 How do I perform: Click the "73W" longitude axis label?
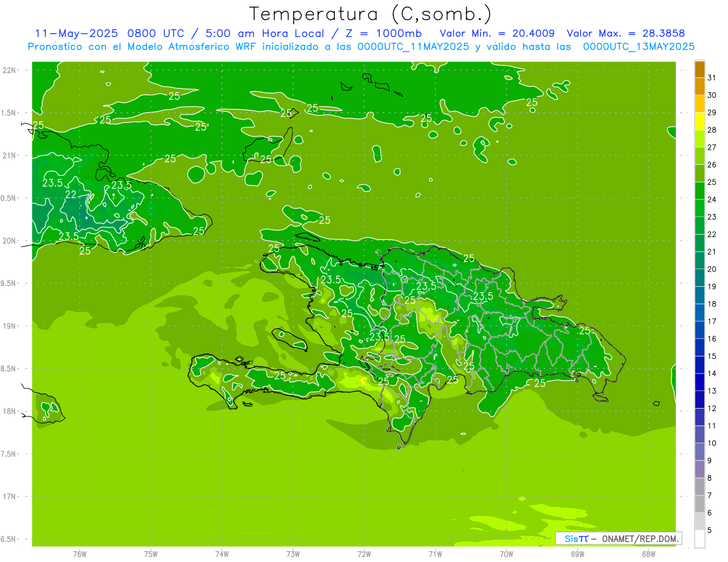[x=293, y=554]
